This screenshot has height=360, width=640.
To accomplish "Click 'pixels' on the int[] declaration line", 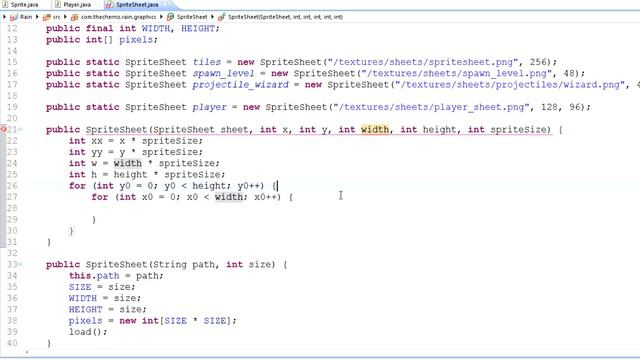I will [136, 40].
